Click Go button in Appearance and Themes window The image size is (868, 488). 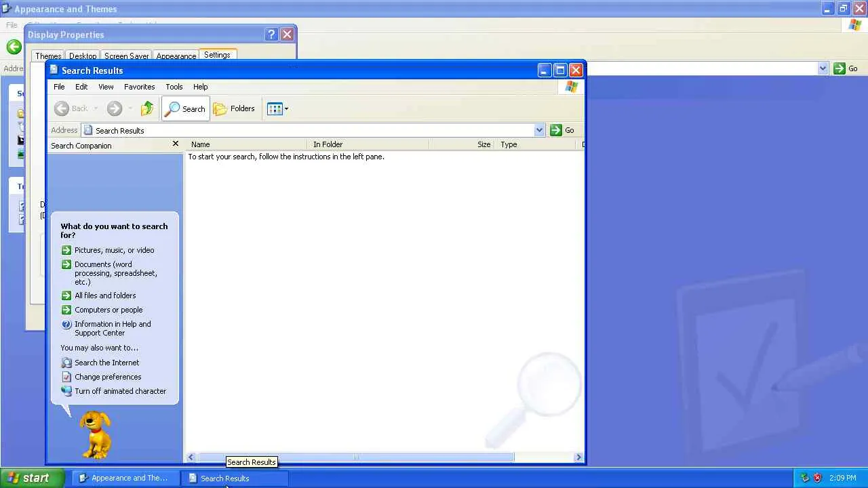(846, 68)
